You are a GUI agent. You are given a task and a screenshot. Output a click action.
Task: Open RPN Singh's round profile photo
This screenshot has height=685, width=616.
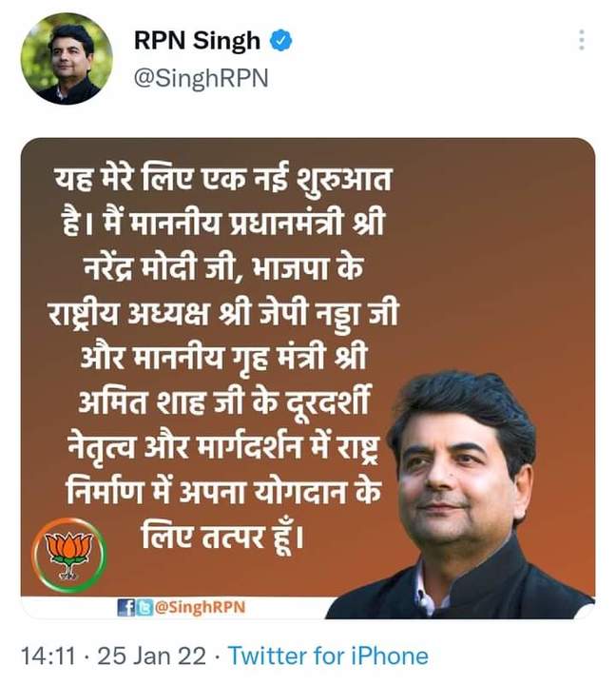click(67, 59)
